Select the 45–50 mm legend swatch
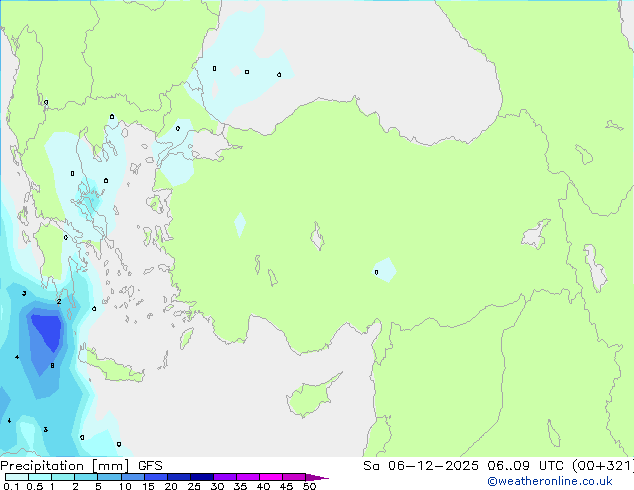Image resolution: width=634 pixels, height=490 pixels. tap(294, 477)
